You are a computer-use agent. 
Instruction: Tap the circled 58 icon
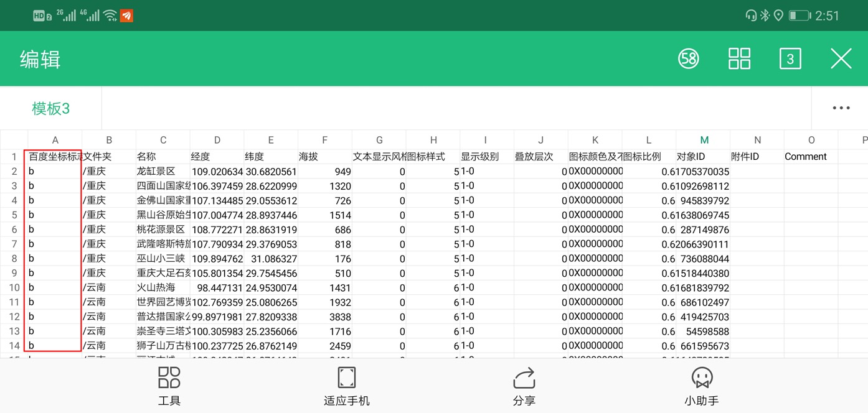pyautogui.click(x=689, y=59)
